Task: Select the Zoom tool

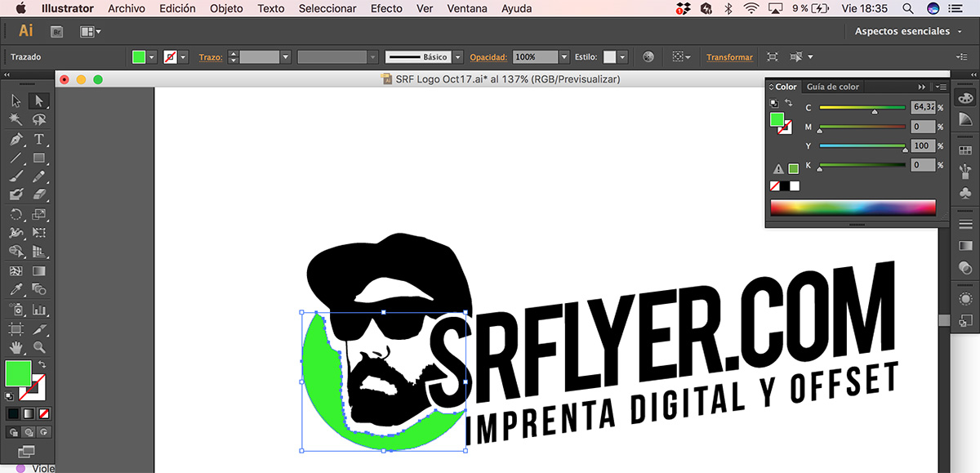Action: (38, 347)
